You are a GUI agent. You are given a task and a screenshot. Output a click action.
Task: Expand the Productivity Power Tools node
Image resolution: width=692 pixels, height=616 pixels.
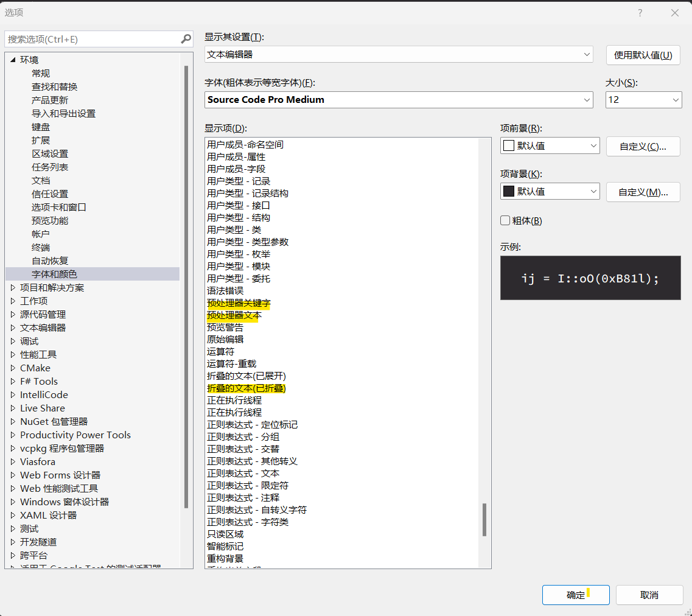(x=13, y=435)
